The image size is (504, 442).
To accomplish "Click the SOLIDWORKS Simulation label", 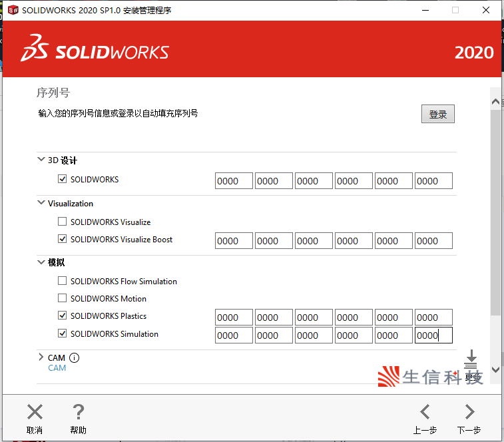I will point(115,334).
